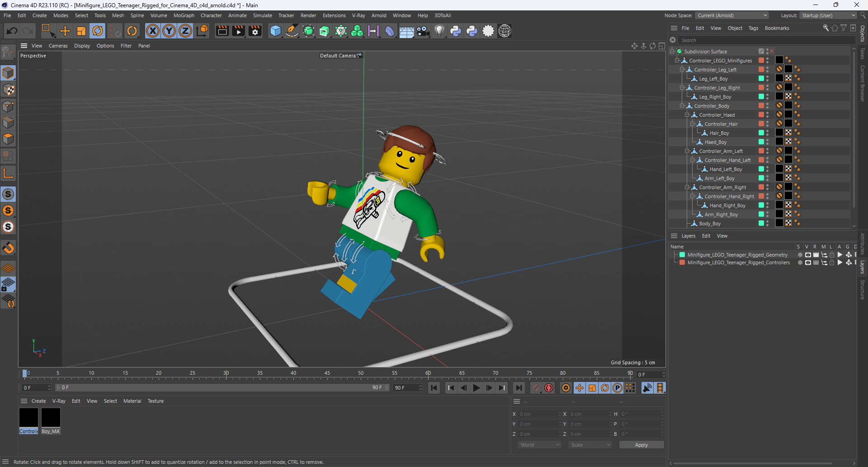The height and width of the screenshot is (467, 868).
Task: Open the Object Manager Tags menu
Action: click(753, 28)
